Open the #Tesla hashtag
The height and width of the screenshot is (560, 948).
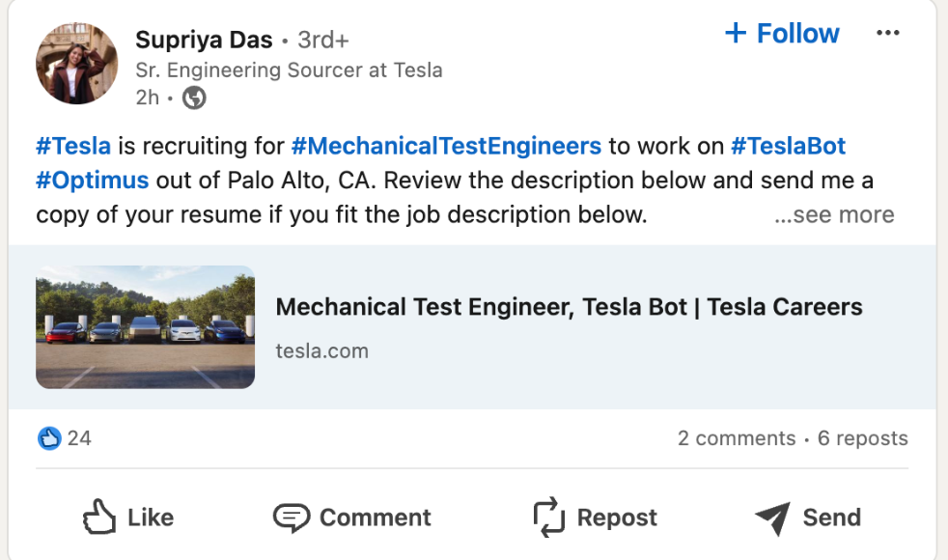click(73, 146)
